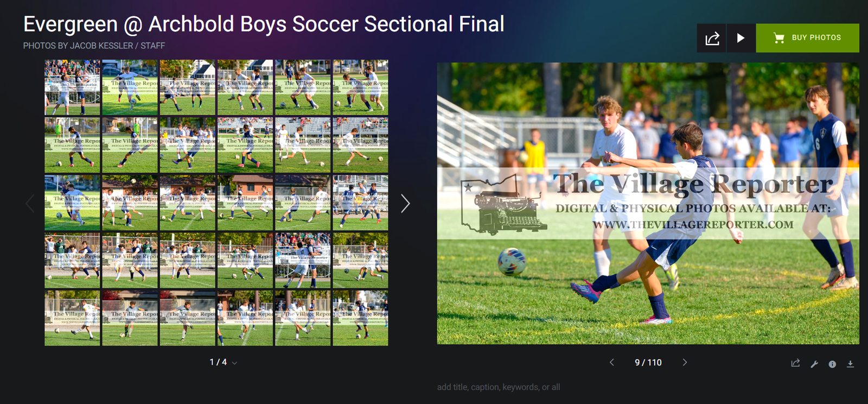
Task: Share this photo using the bottom share icon
Action: pyautogui.click(x=795, y=363)
